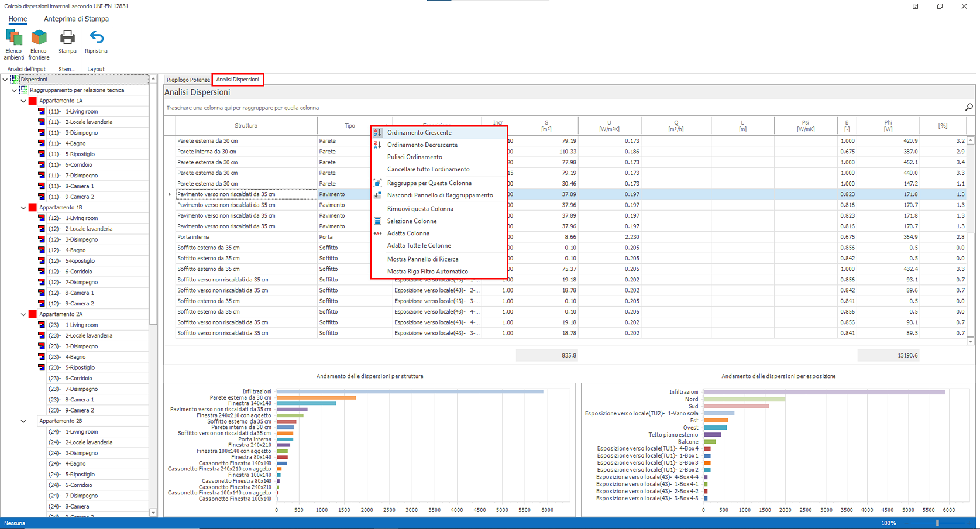Collapse the Appartamento 1B tree node
The image size is (980, 529).
click(x=23, y=208)
